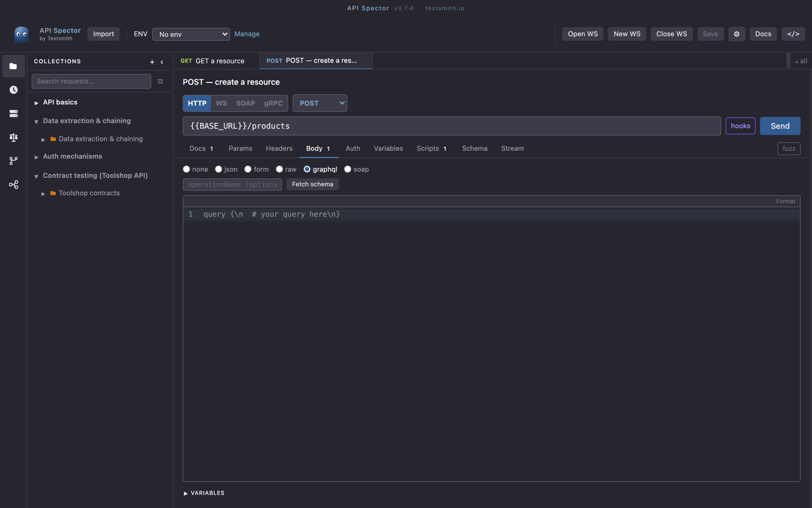Click Close WS
The width and height of the screenshot is (812, 508).
[x=671, y=34]
